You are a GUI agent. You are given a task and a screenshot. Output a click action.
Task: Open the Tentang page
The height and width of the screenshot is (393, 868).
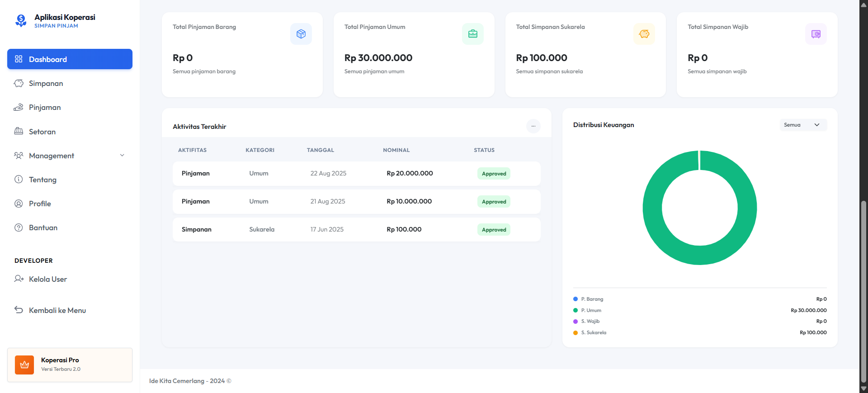(x=70, y=180)
